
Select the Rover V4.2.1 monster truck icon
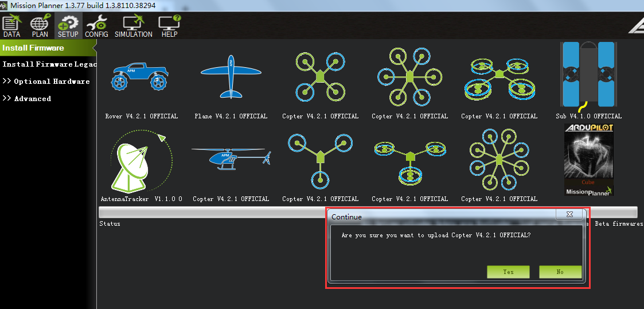pos(141,76)
